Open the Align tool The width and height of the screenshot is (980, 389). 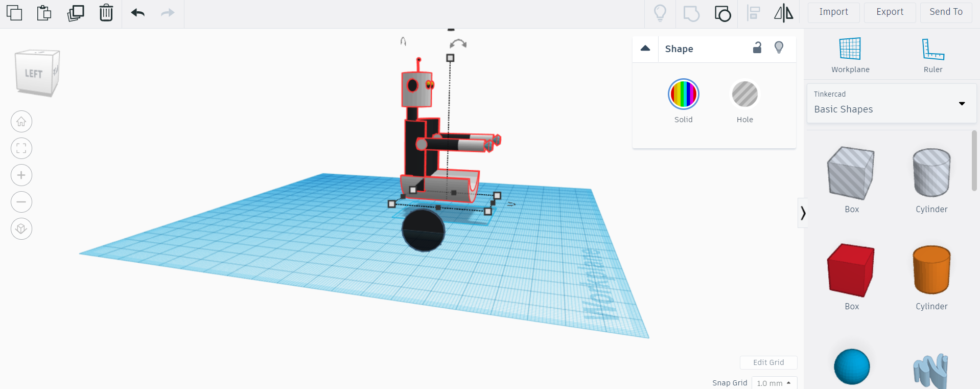(753, 13)
